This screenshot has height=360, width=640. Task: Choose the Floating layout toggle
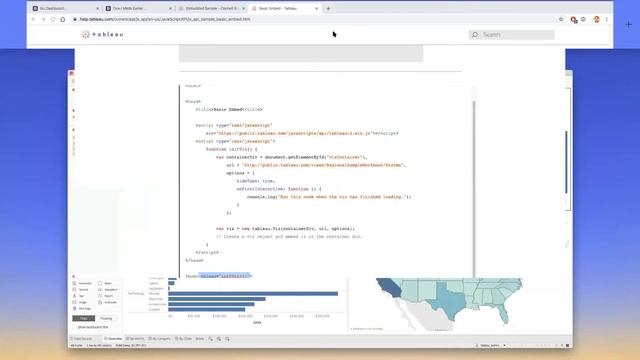[x=106, y=318]
